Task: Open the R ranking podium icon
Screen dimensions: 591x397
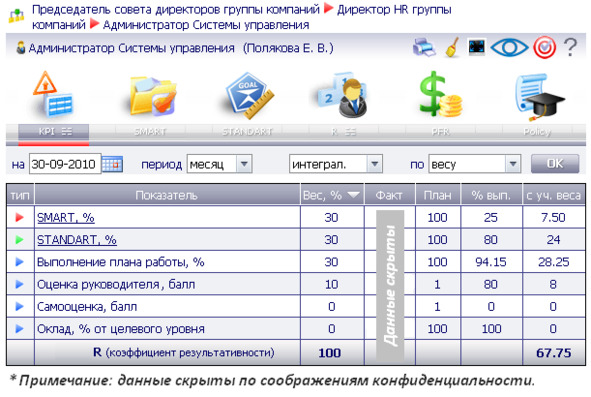Action: tap(342, 95)
